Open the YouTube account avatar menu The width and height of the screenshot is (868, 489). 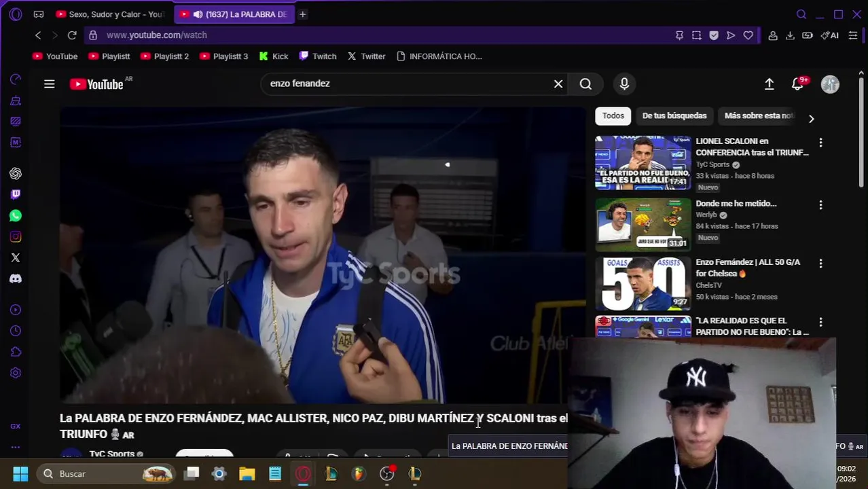[830, 84]
